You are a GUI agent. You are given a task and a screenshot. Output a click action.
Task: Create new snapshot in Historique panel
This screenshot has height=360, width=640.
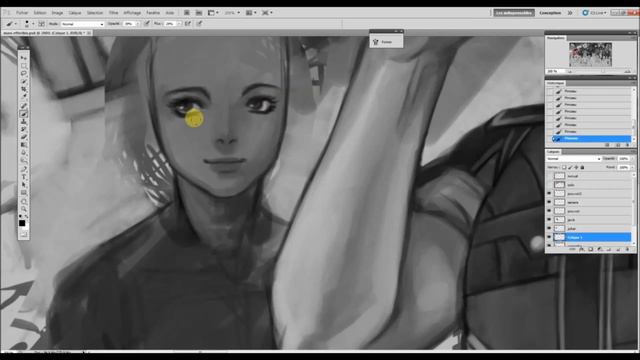click(618, 144)
